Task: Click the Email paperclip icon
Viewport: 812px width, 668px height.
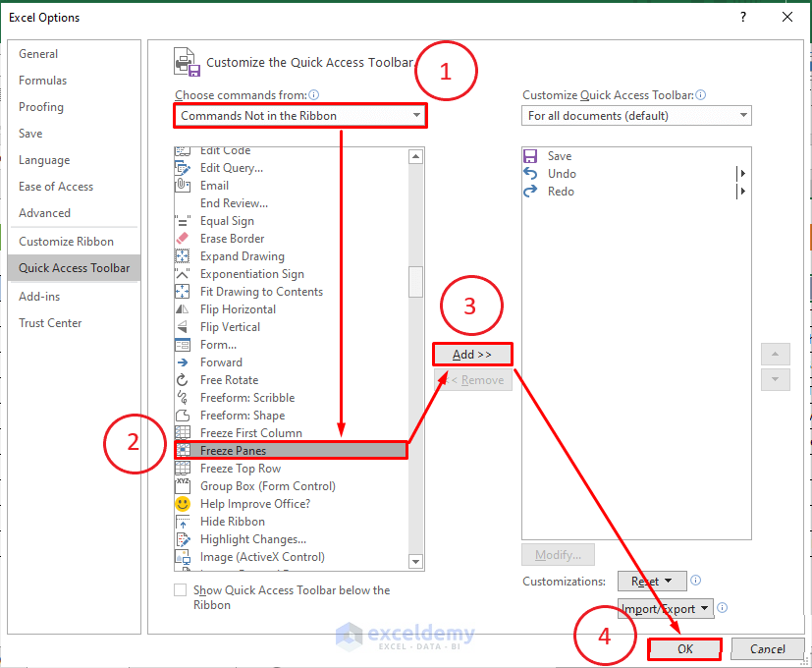Action: point(183,186)
